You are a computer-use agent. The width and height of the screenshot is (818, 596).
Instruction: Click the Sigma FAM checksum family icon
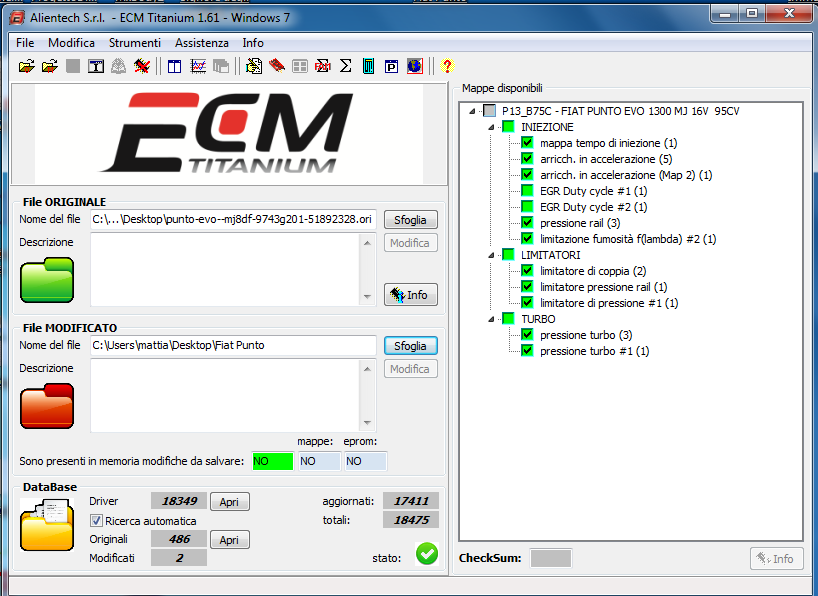click(x=323, y=66)
